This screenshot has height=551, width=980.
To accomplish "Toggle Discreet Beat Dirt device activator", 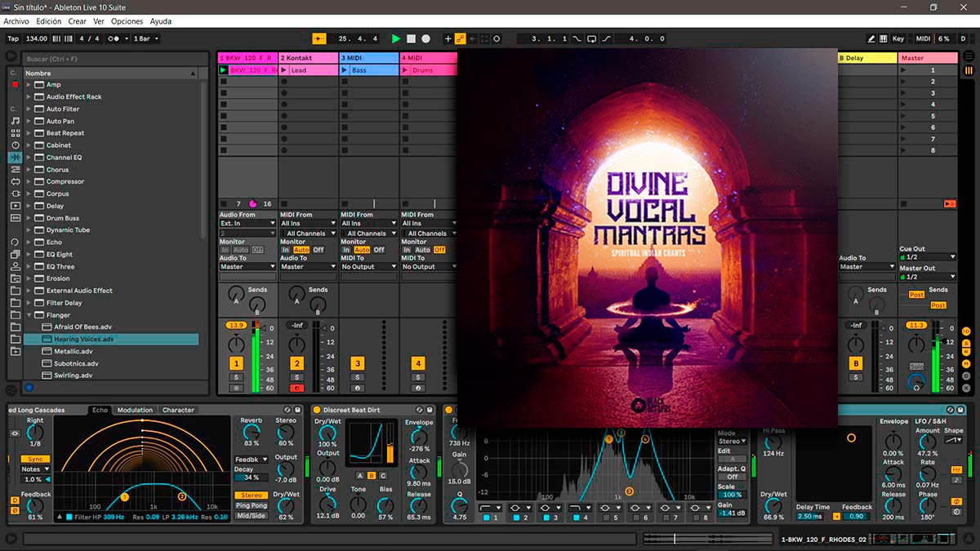I will [x=318, y=410].
